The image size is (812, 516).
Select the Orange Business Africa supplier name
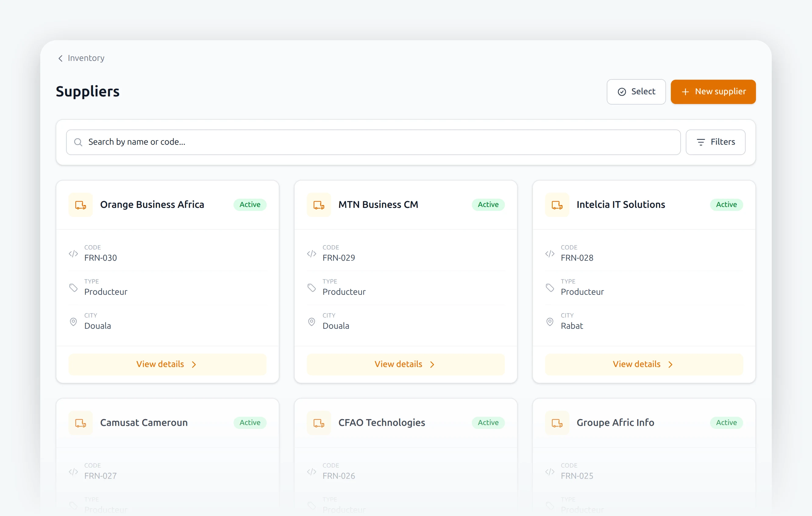point(152,205)
